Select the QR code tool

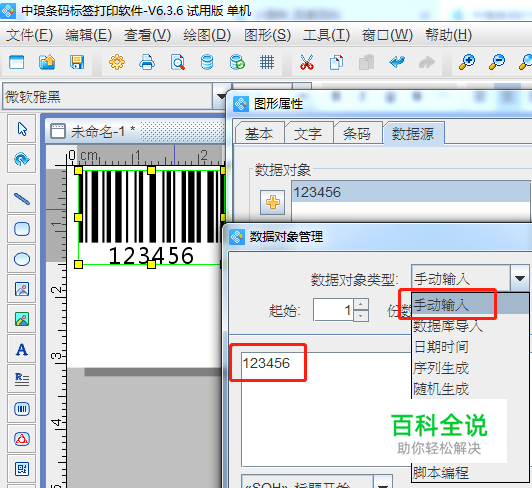[x=22, y=469]
